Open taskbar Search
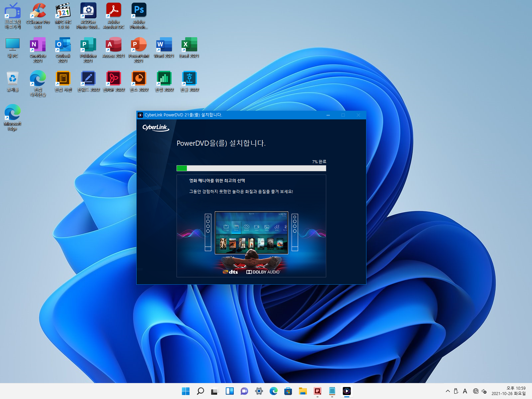532x399 pixels. pos(200,391)
